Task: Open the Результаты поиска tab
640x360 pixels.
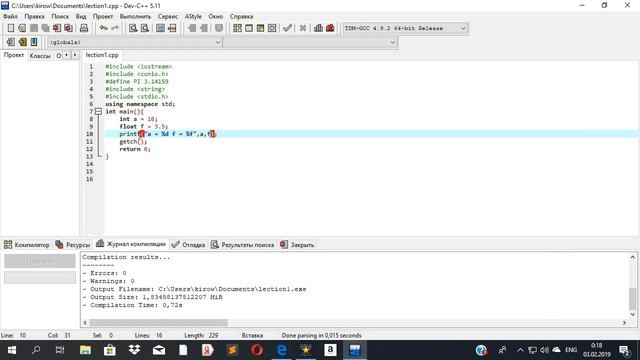Action: pos(242,245)
